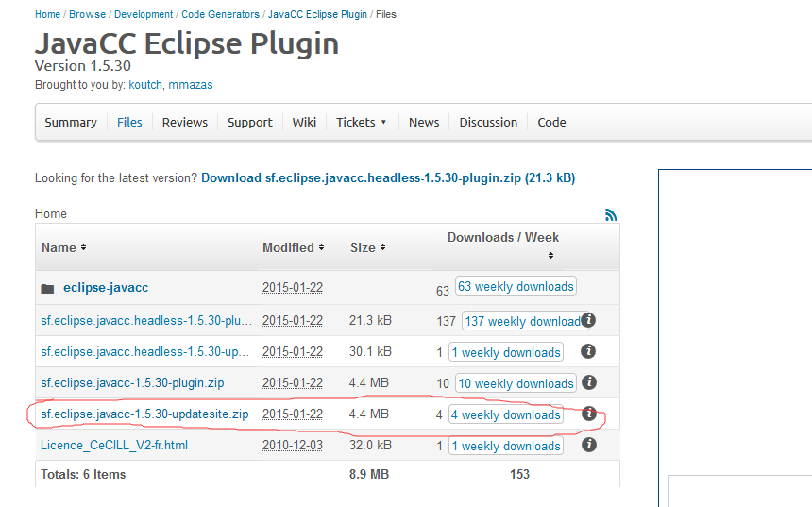This screenshot has width=812, height=507.
Task: Expand the Tickets dropdown menu
Action: [x=361, y=122]
